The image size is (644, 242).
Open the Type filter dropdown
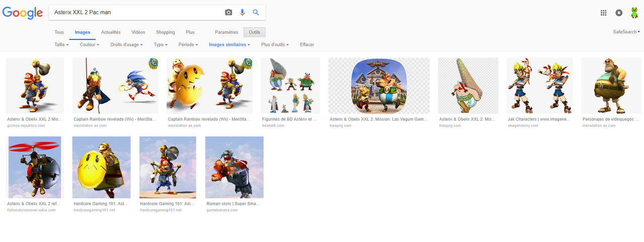coord(161,45)
